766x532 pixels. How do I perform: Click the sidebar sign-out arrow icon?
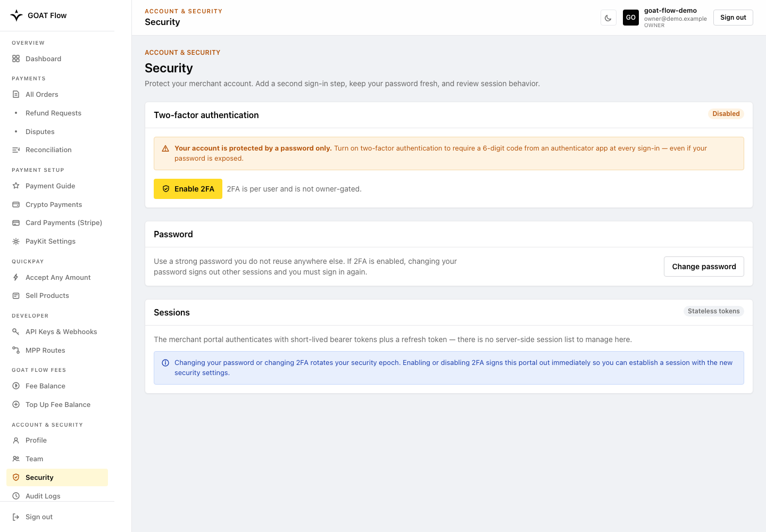pos(16,517)
